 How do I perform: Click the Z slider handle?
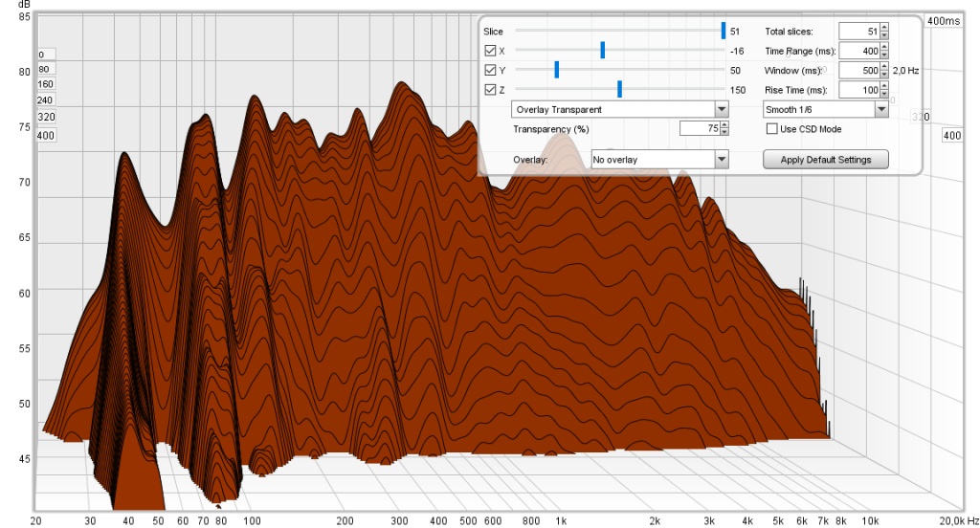pyautogui.click(x=619, y=89)
